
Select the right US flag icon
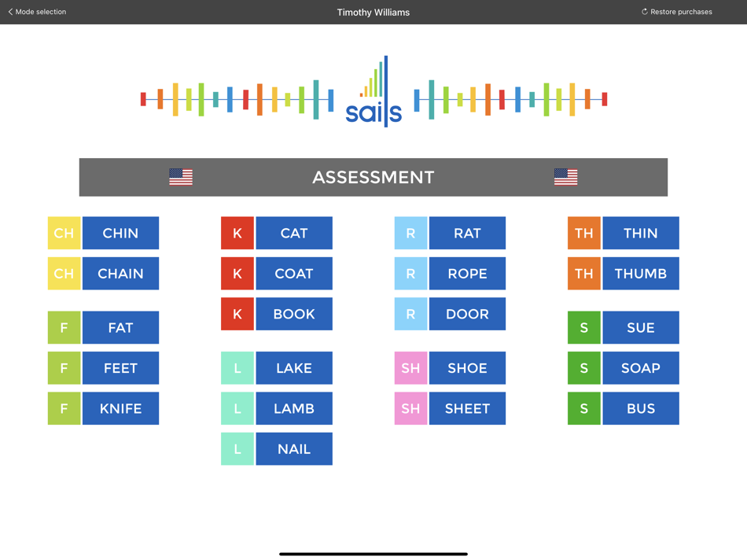[566, 177]
